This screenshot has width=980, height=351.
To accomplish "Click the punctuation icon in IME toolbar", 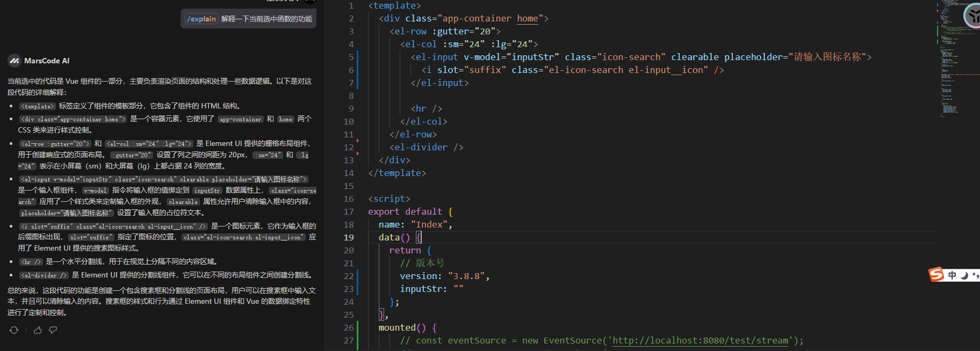I will coord(975,275).
